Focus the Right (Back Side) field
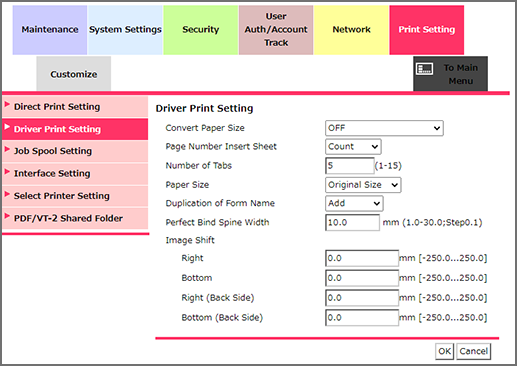This screenshot has width=517, height=366. [x=362, y=298]
